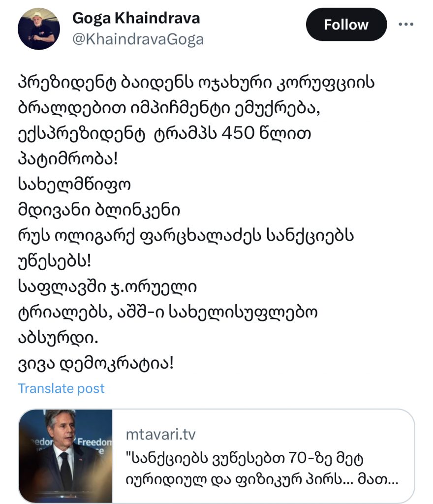Follow Goga Khaindrava

[346, 25]
